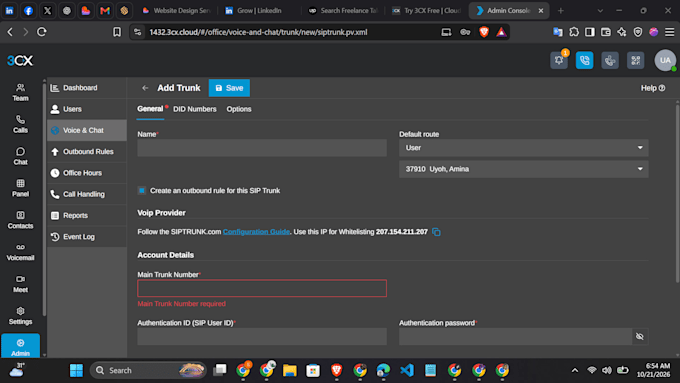Click the Windows Start button
The image size is (680, 383).
(76, 370)
